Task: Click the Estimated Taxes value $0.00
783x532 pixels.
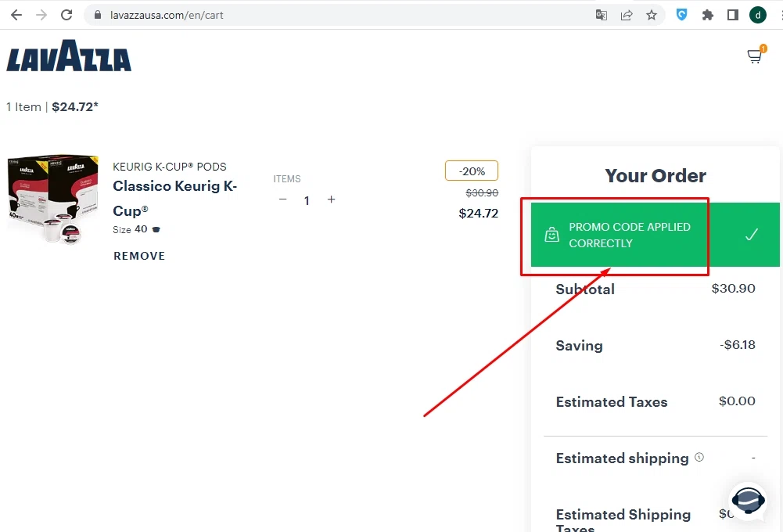Action: click(x=737, y=401)
